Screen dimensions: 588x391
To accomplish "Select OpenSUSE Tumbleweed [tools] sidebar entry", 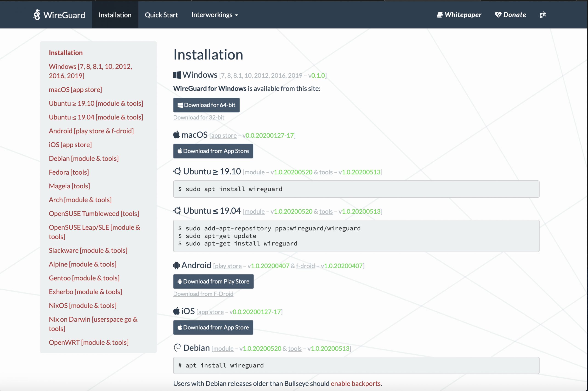I will (x=94, y=213).
